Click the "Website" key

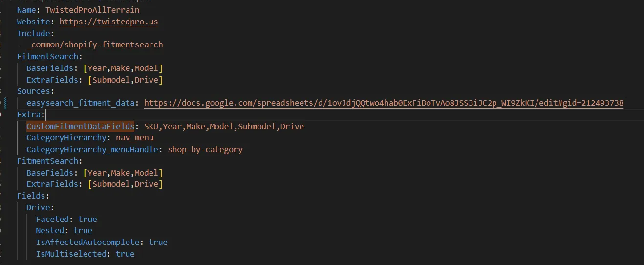click(35, 22)
